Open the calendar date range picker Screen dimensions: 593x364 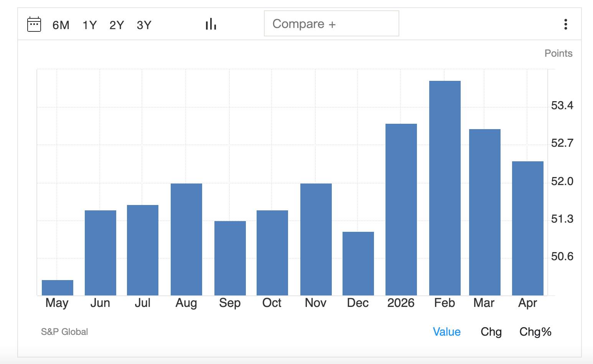34,25
